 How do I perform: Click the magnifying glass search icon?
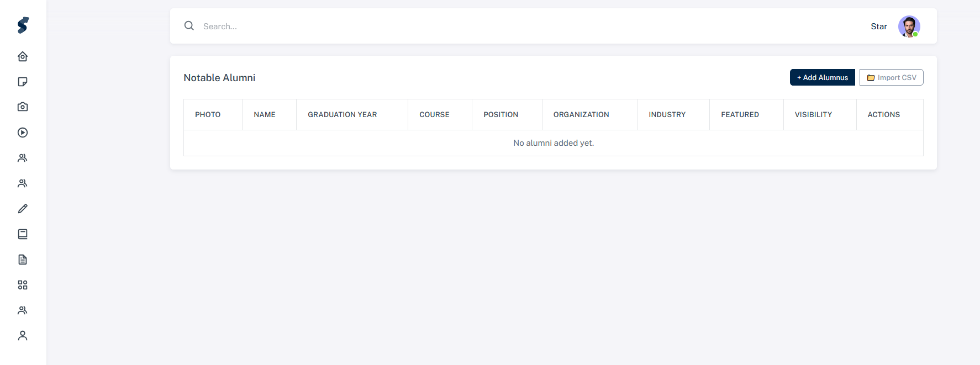coord(189,26)
